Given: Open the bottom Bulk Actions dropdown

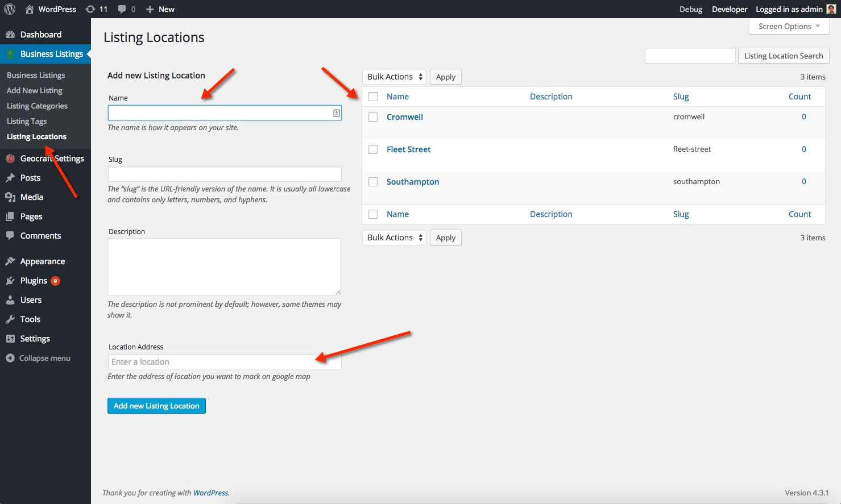Looking at the screenshot, I should [394, 238].
